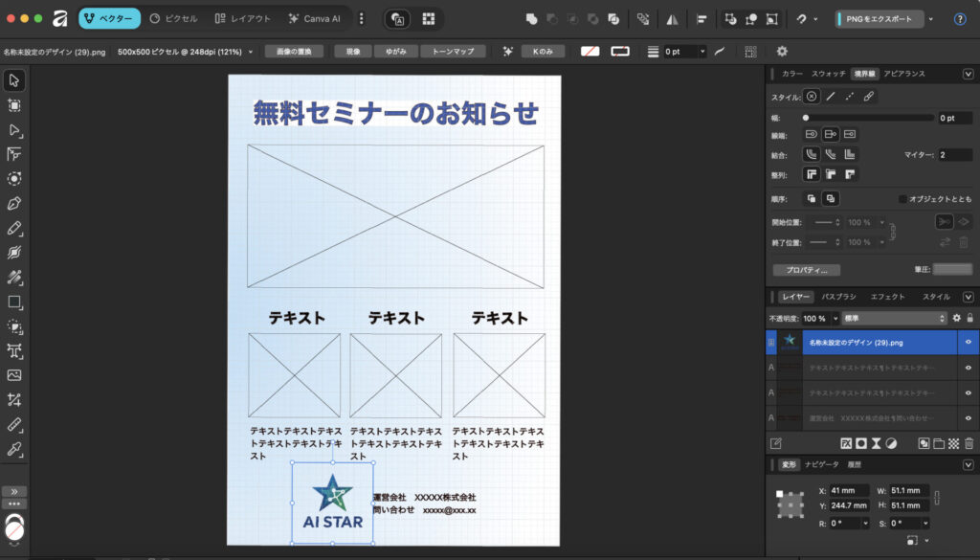Hide the 名称未設定のデザイン (29).png layer

[x=969, y=342]
